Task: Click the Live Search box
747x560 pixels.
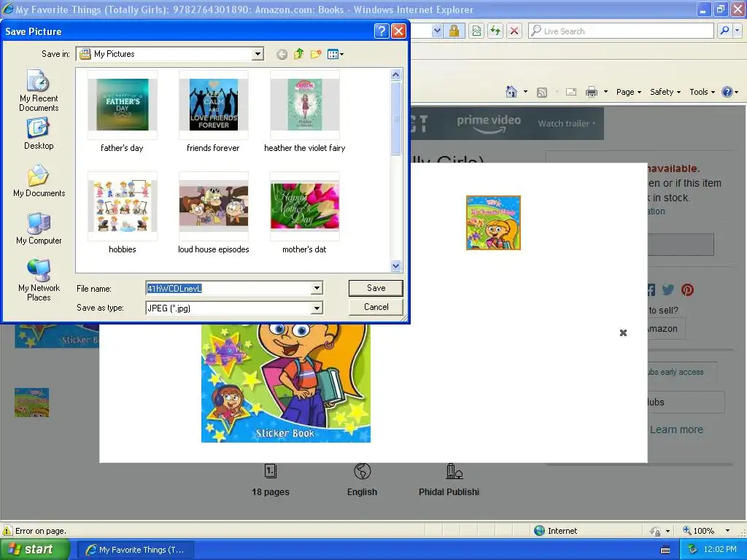Action: [621, 31]
